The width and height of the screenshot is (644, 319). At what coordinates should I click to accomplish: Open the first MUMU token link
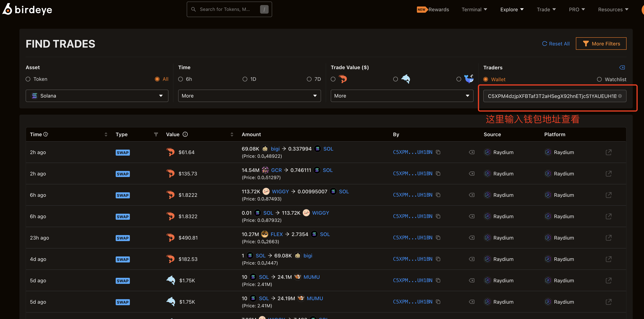click(x=312, y=277)
